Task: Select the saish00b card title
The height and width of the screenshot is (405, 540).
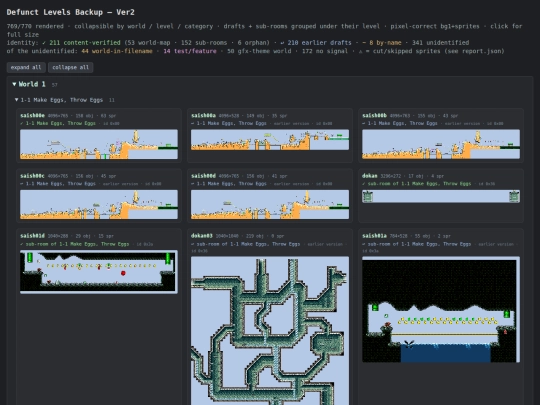Action: coord(374,116)
